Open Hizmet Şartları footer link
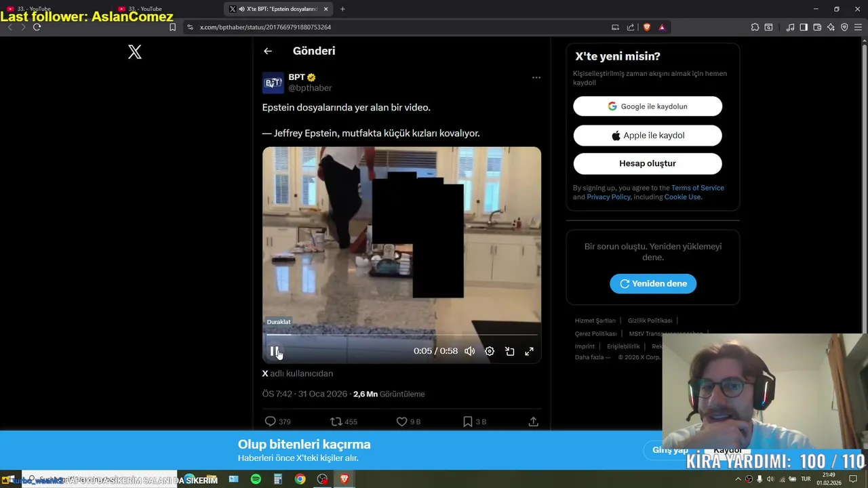 595,321
